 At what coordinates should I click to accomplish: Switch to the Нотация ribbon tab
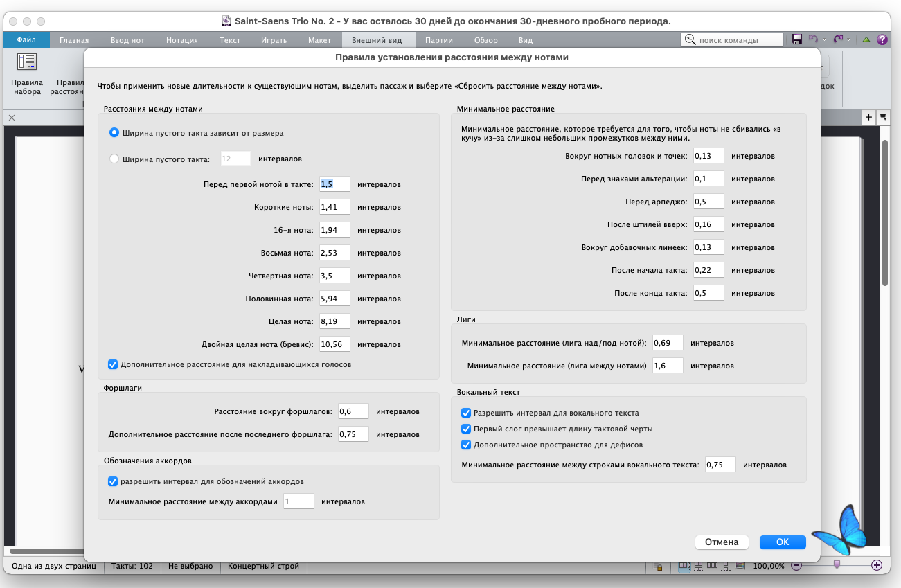[x=182, y=40]
